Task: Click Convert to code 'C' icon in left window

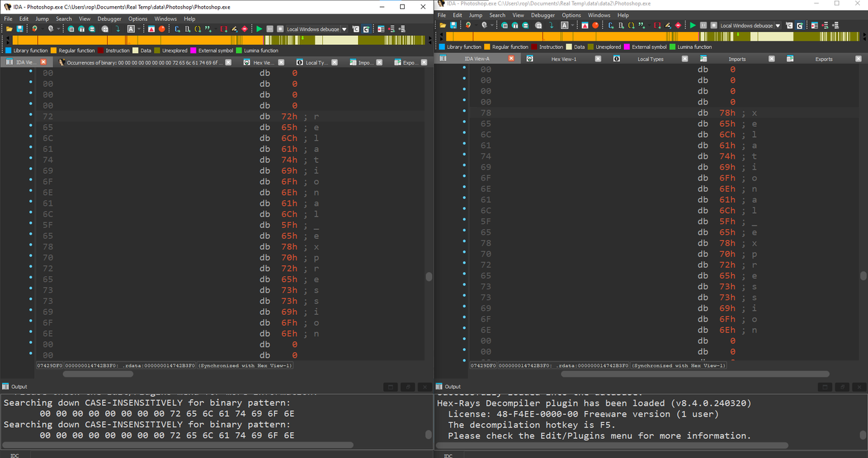Action: pos(176,29)
